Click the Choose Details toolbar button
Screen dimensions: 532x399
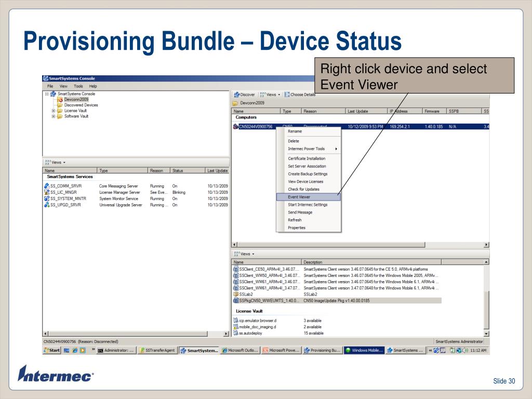click(x=300, y=95)
